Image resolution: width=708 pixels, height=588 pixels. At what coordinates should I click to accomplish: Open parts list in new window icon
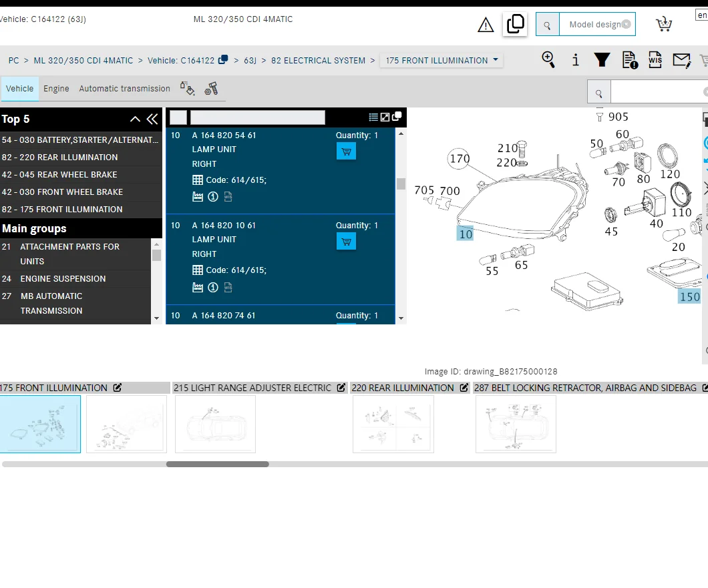point(397,117)
